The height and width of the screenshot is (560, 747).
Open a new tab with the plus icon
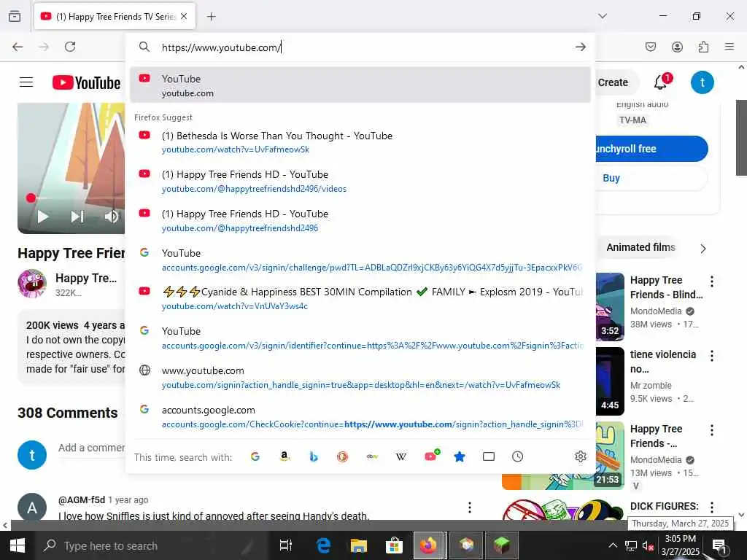[x=211, y=17]
